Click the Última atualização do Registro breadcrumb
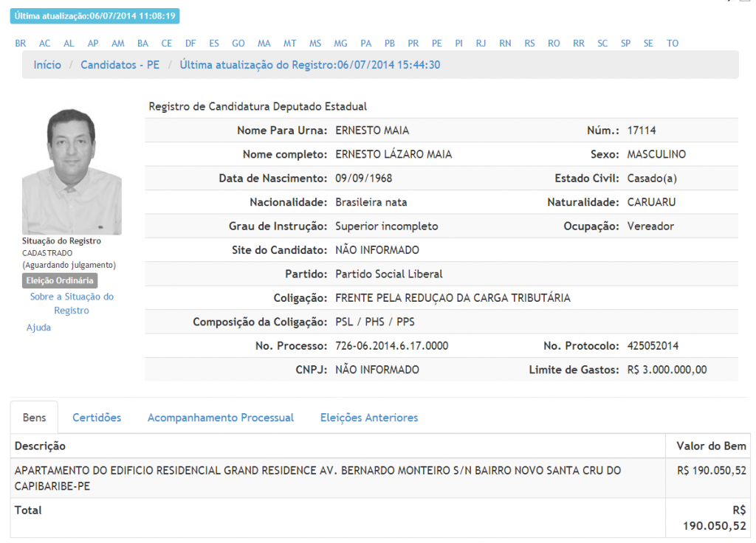Screen dimensions: 756x543 point(310,65)
